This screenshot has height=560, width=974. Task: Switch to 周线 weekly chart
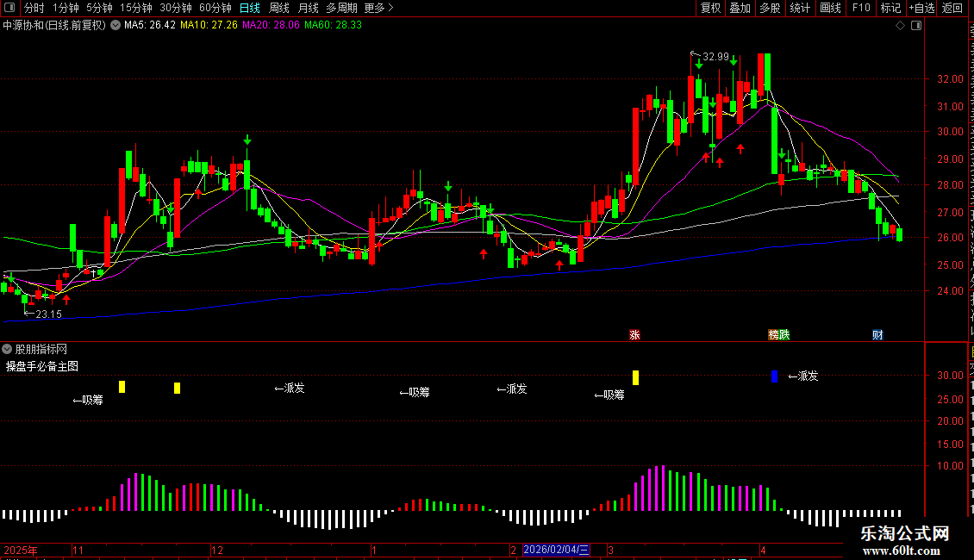[279, 8]
